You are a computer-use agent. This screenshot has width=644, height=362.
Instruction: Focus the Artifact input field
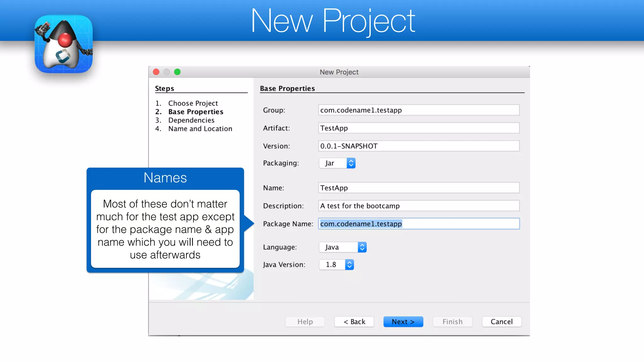[419, 128]
